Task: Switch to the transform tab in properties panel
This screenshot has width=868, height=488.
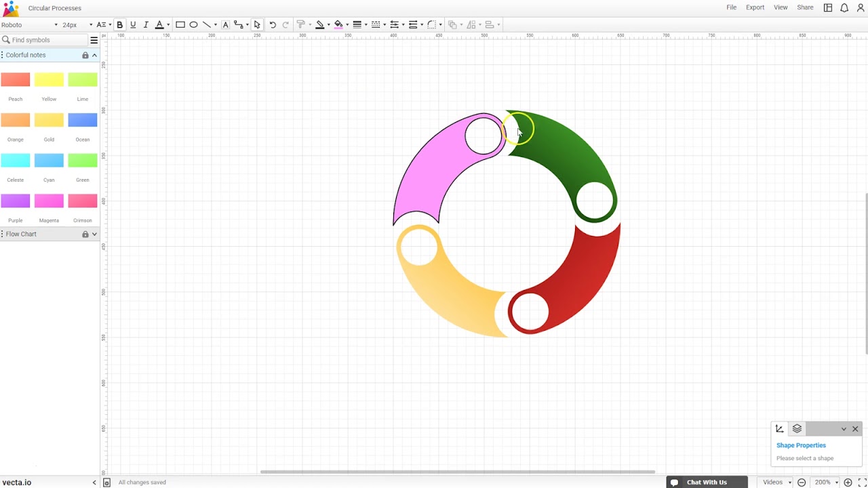Action: tap(780, 429)
